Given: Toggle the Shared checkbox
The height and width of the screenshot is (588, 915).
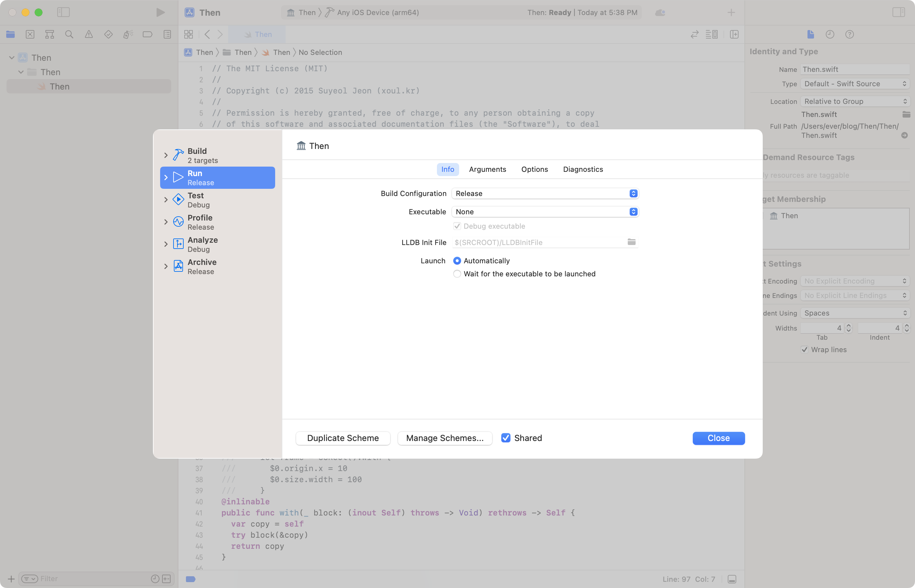Looking at the screenshot, I should coord(506,438).
